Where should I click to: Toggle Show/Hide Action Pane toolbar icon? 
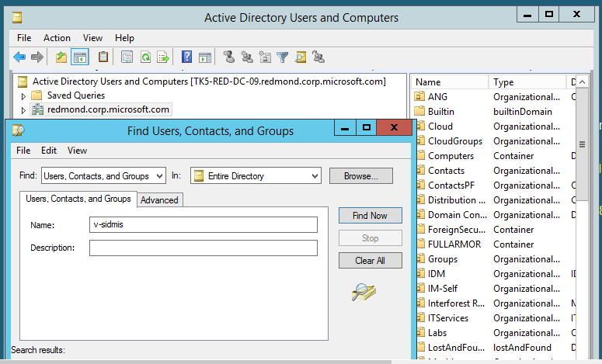coord(204,57)
